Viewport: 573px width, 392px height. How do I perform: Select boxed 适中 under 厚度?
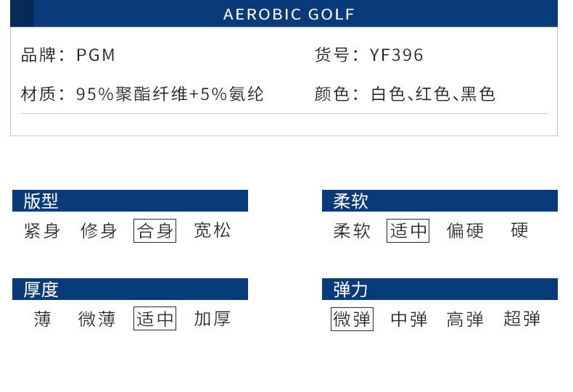pos(154,318)
